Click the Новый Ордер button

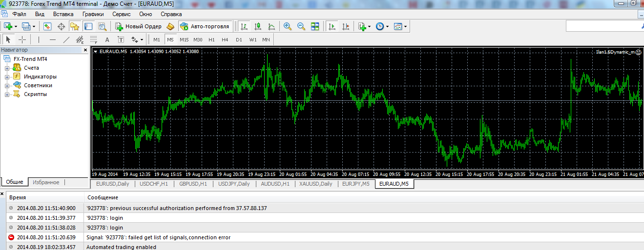138,26
